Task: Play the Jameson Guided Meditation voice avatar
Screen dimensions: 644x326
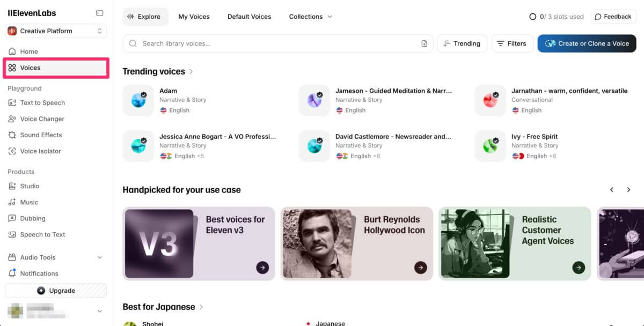Action: (x=314, y=100)
